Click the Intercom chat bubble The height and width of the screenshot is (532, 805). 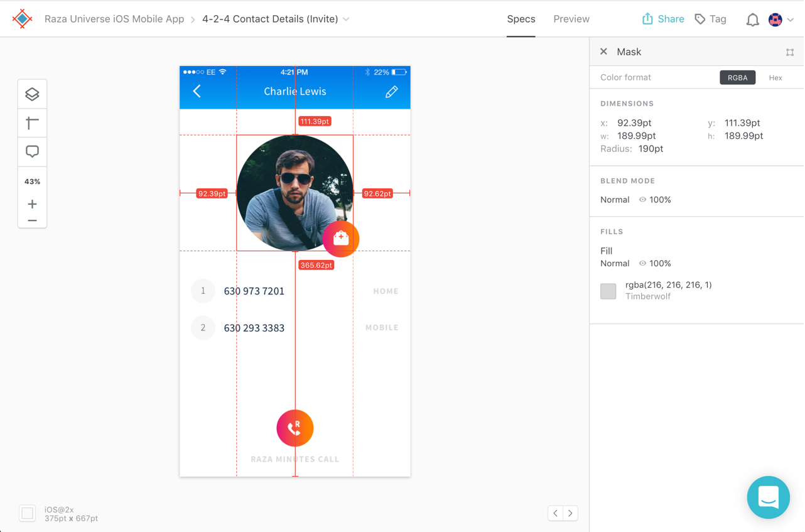tap(768, 497)
